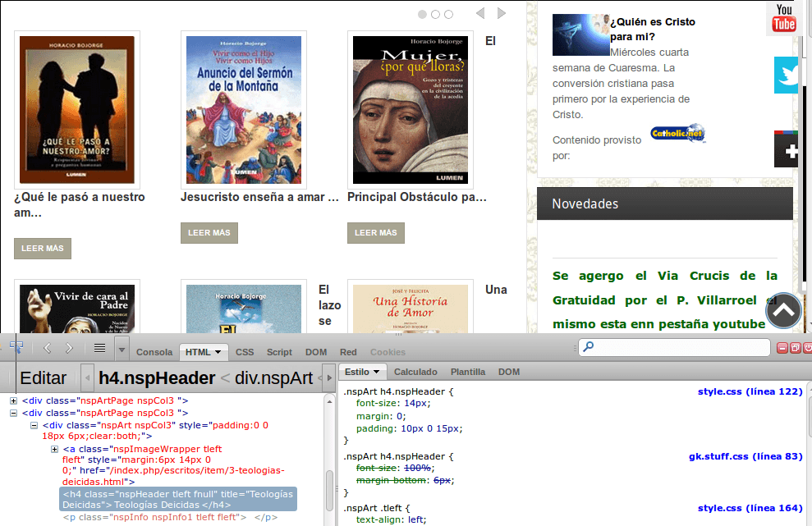Select div.nspArt in the breadcrumb path
The width and height of the screenshot is (812, 526).
click(x=273, y=378)
